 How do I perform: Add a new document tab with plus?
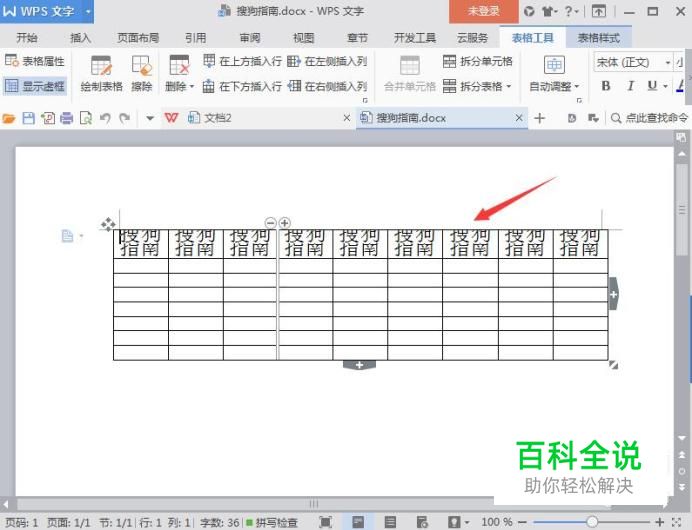(x=539, y=118)
